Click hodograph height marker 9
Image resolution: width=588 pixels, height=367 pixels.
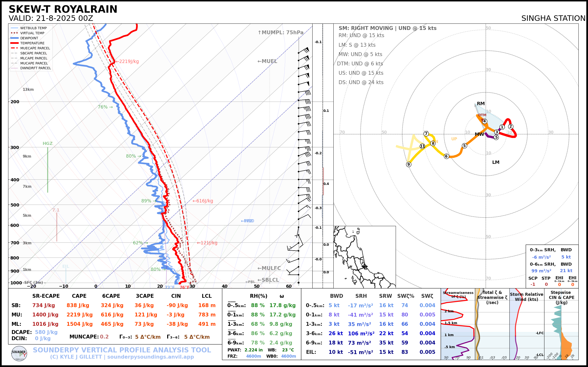coord(409,164)
